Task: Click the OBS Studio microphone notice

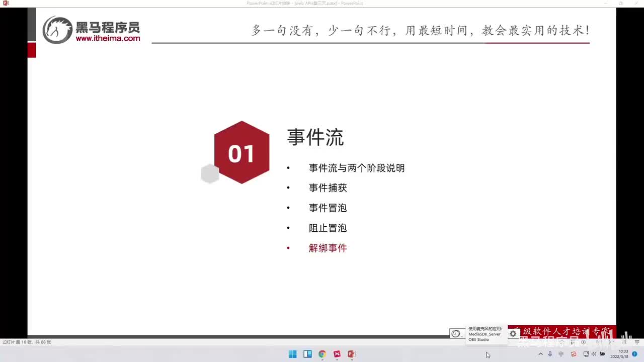Action: [x=478, y=339]
